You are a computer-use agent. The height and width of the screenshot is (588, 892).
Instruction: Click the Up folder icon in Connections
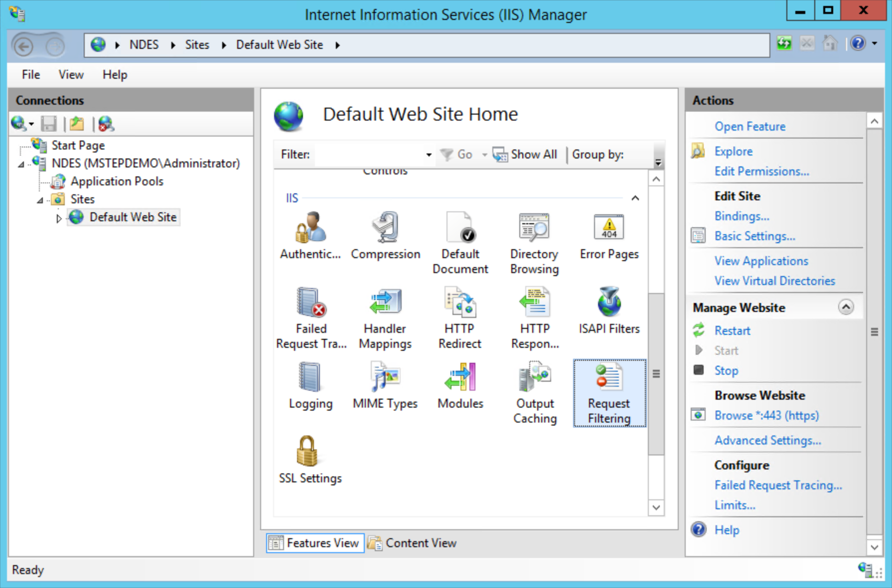tap(77, 124)
